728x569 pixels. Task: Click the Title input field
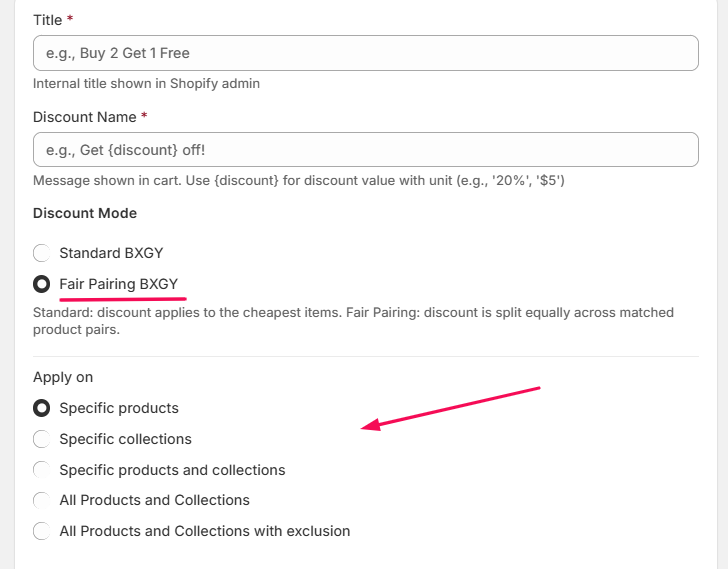pyautogui.click(x=365, y=53)
